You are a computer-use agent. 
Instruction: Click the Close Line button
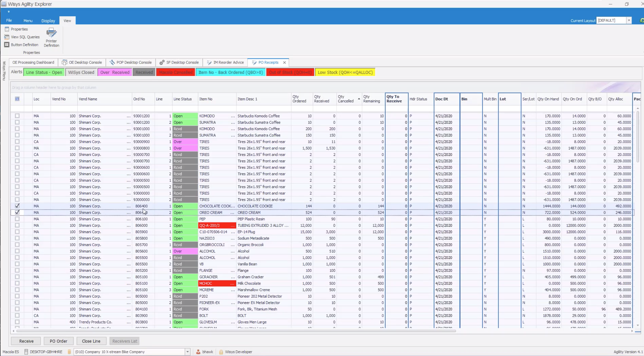point(91,341)
